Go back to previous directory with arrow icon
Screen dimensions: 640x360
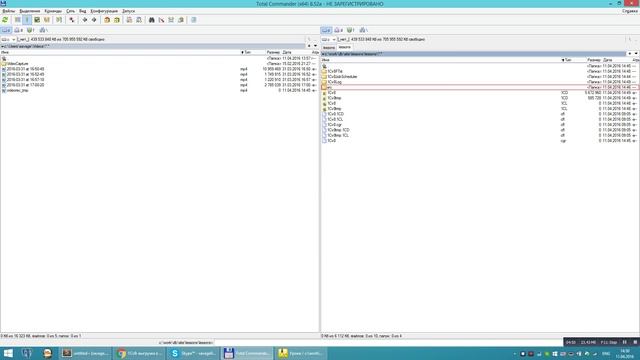84,20
